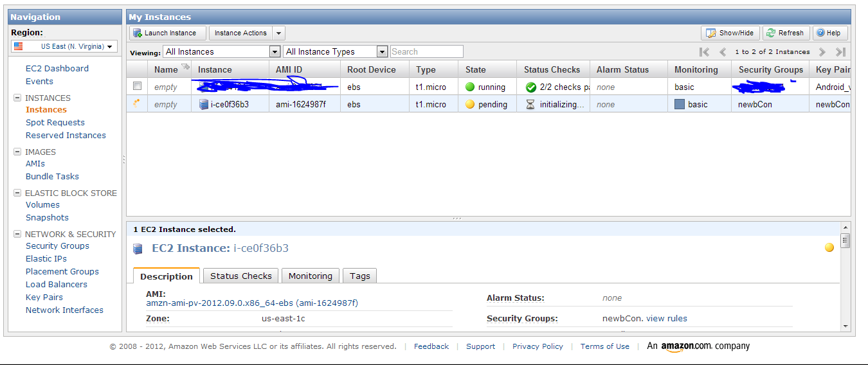Click the selected marker of pending instance row
Viewport: 868px width, 365px height.
pyautogui.click(x=136, y=103)
